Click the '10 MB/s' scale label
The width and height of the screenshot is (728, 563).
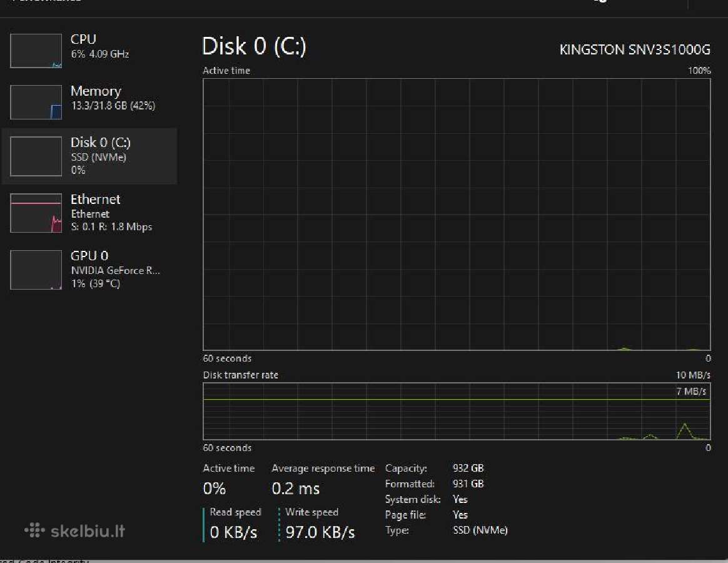(693, 375)
